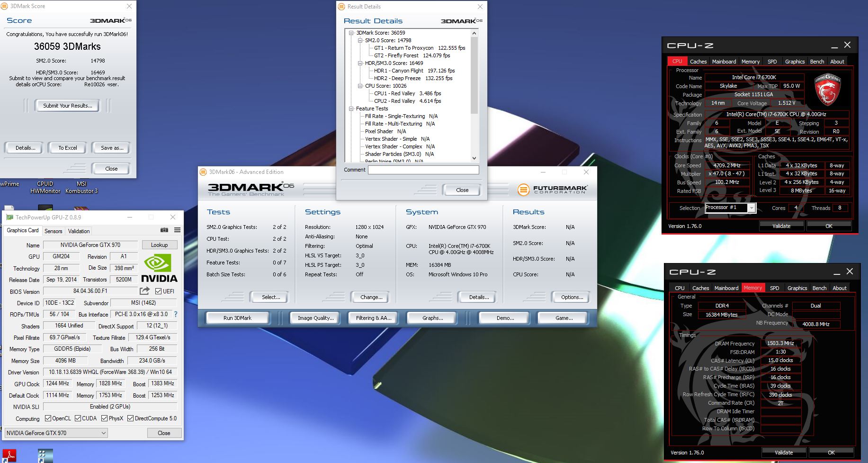The height and width of the screenshot is (463, 868).
Task: Click Validate in upper CPU-Z window
Action: (x=781, y=226)
